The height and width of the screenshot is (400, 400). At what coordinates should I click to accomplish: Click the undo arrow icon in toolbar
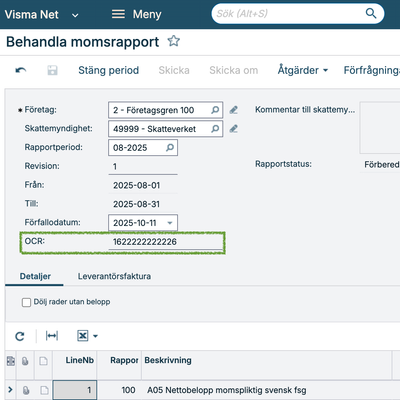coord(21,70)
